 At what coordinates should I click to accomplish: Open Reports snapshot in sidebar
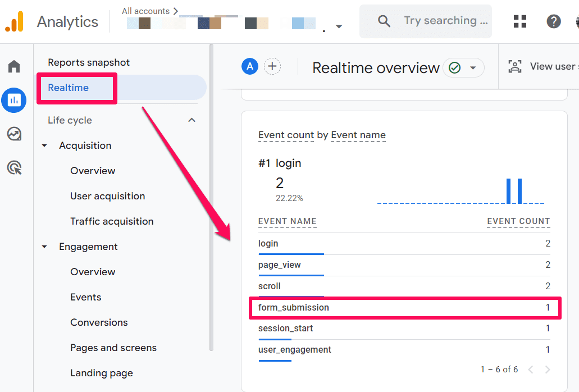click(x=89, y=62)
